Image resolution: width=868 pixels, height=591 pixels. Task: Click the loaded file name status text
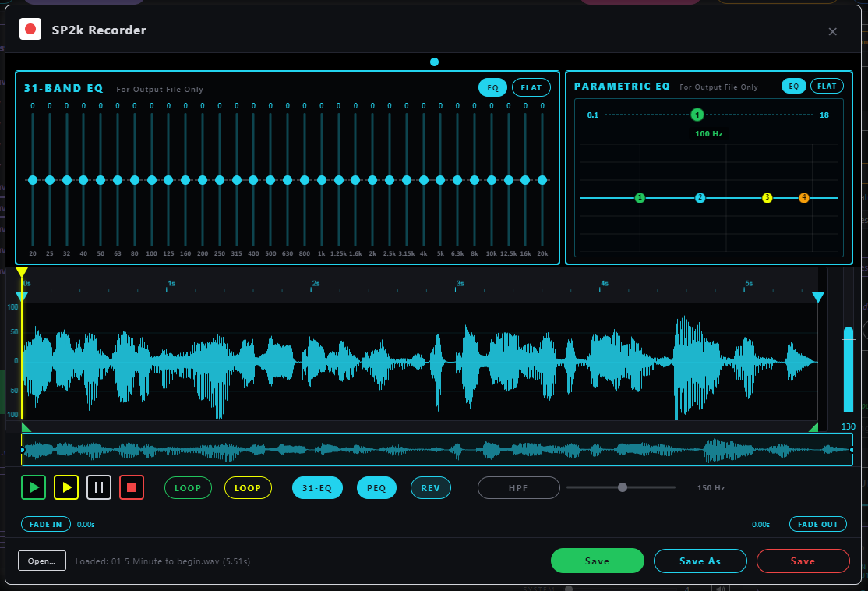[163, 561]
